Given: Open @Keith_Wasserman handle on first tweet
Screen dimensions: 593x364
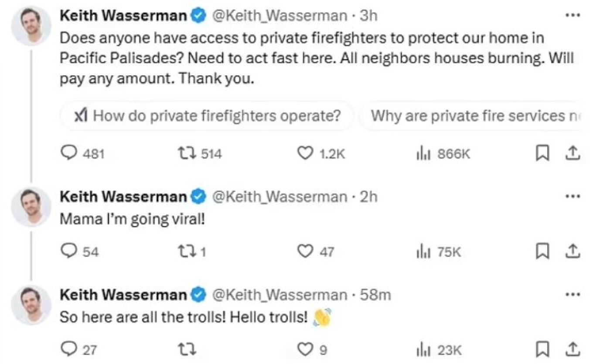Looking at the screenshot, I should point(279,16).
